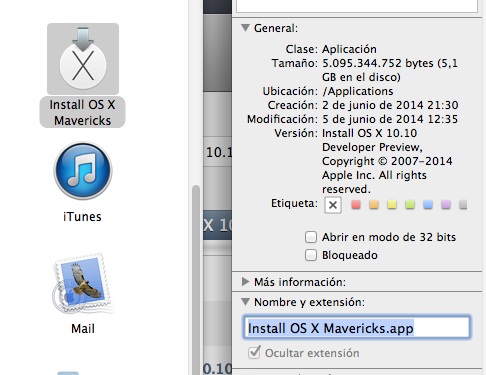Viewport: 486px width, 375px height.
Task: Collapse the General section triangle
Action: [246, 28]
